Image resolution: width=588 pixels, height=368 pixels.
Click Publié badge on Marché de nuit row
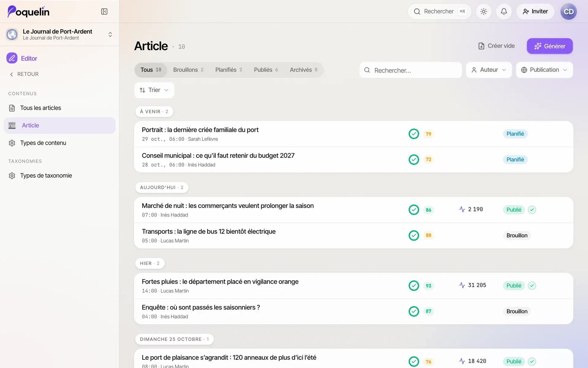pyautogui.click(x=514, y=210)
